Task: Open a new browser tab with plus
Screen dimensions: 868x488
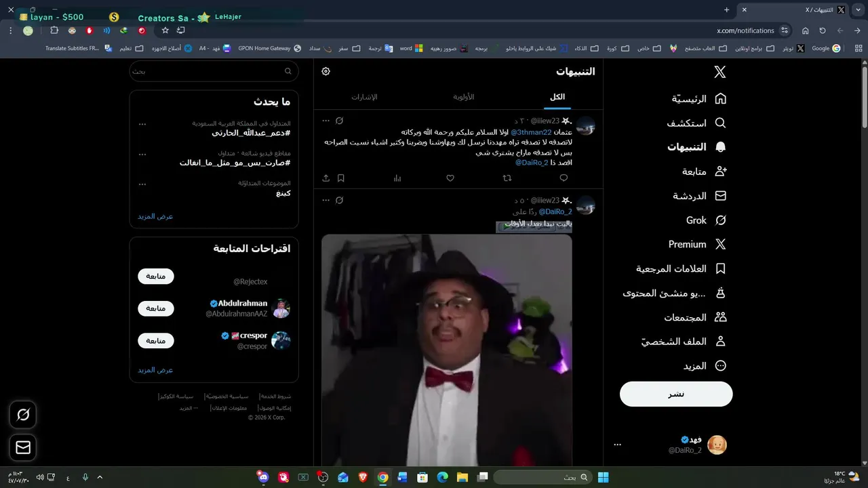Action: (x=726, y=9)
